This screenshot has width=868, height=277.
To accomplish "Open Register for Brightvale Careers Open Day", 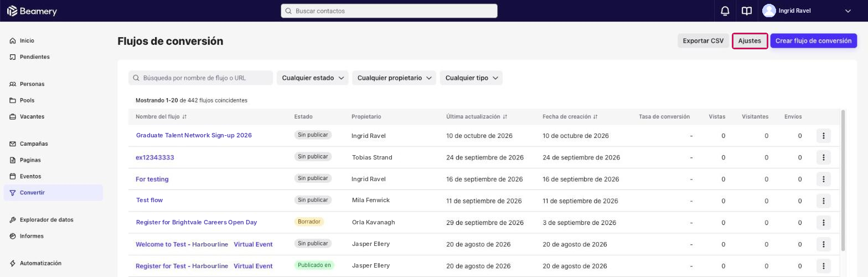I will click(197, 222).
